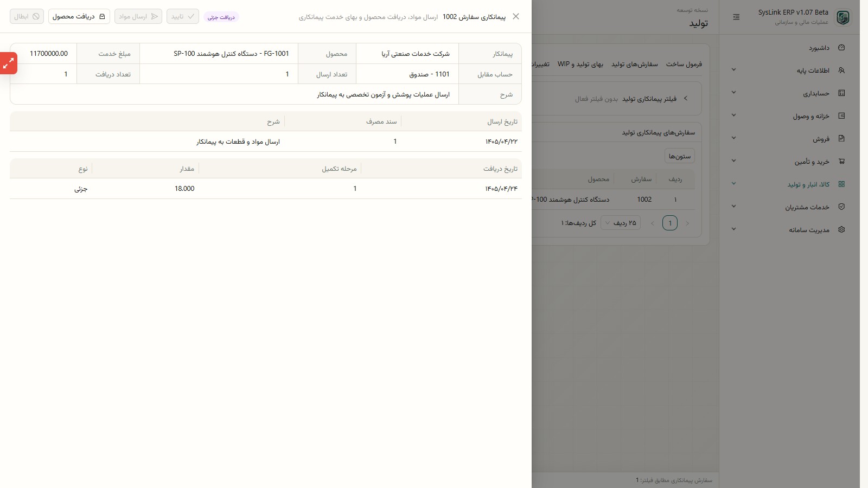Screen dimensions: 868x488
Task: Click the SysLink ERP logo icon
Action: [843, 17]
